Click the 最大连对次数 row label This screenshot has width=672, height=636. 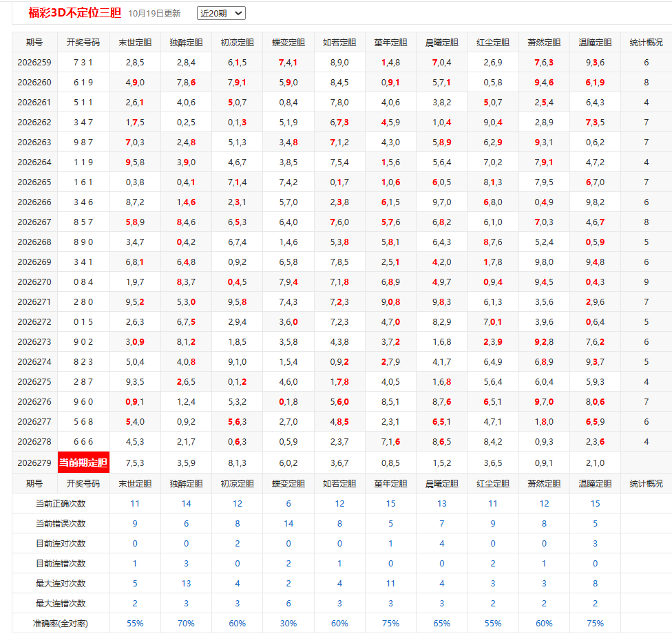coord(61,584)
